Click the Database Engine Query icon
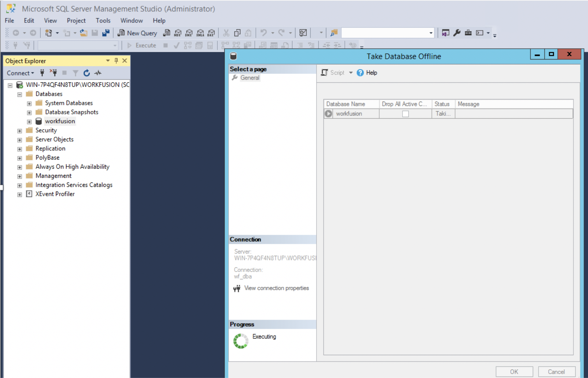This screenshot has height=378, width=588. pos(167,33)
